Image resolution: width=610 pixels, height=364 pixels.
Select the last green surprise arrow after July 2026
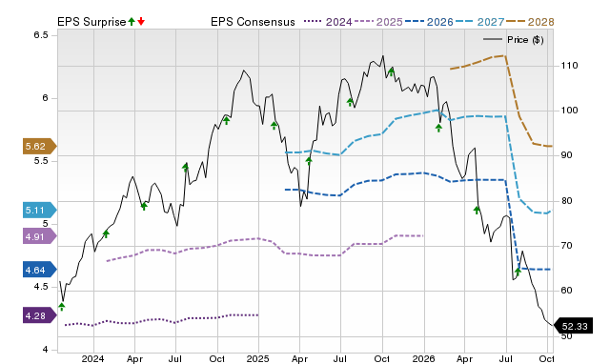[518, 272]
